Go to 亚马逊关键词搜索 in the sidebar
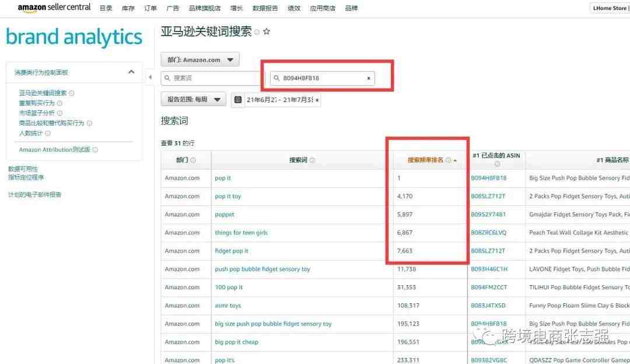 [43, 93]
